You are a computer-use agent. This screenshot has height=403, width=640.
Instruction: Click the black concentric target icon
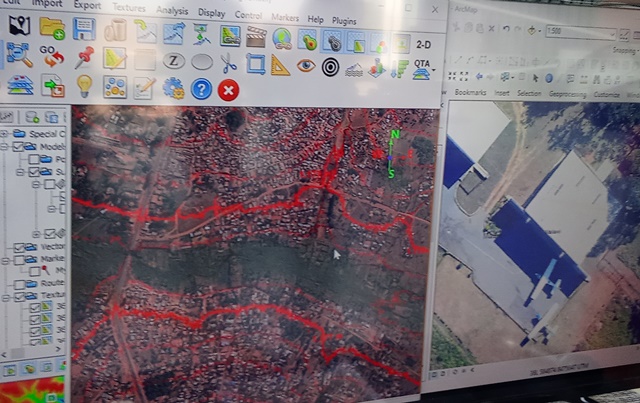tap(330, 67)
